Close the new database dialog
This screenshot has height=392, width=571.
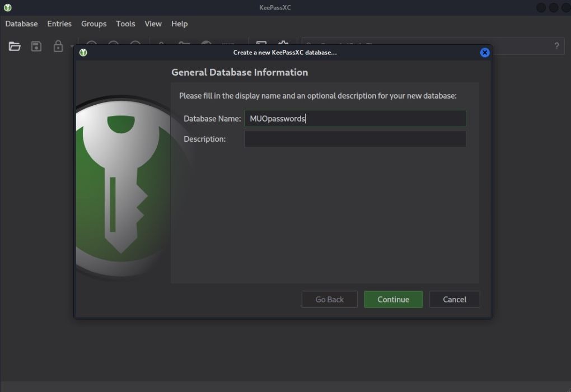[x=485, y=53]
